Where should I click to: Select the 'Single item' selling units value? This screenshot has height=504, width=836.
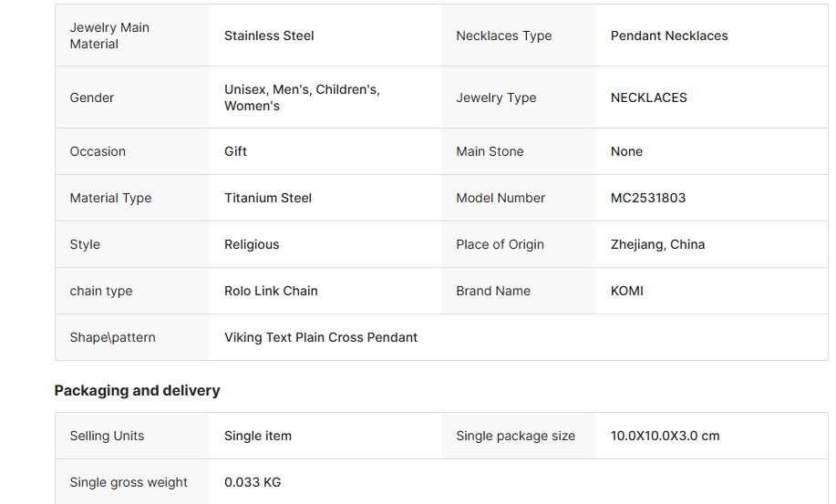258,436
